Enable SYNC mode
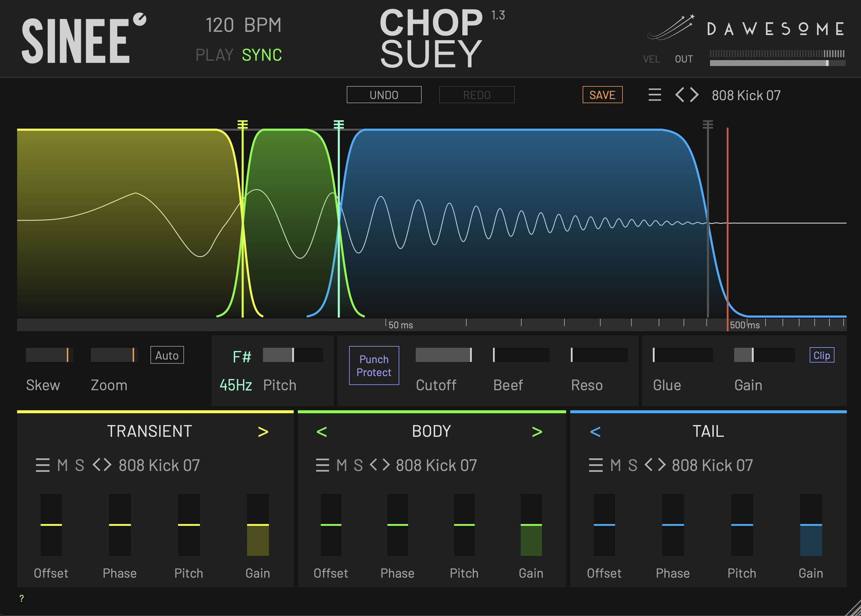 coord(262,55)
